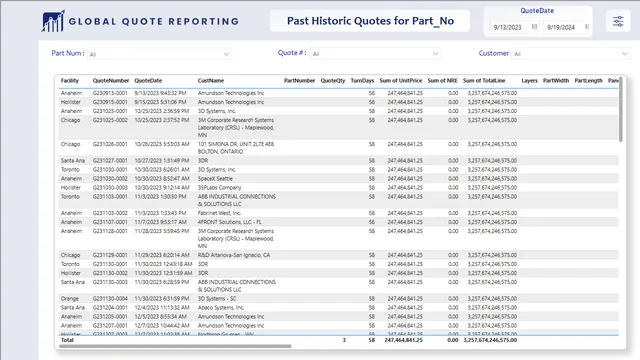Sort by Layers column header

[529, 80]
